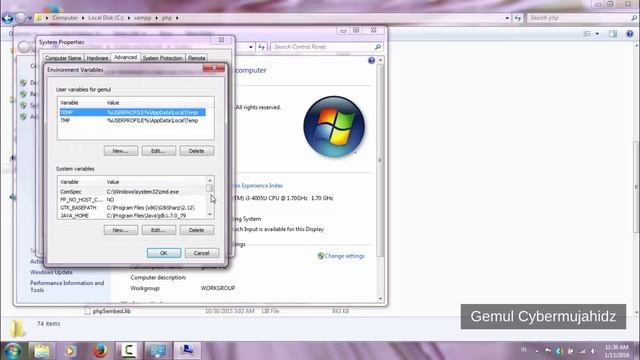Screen dimensions: 640x360
Task: Click New under User variables
Action: tap(121, 151)
